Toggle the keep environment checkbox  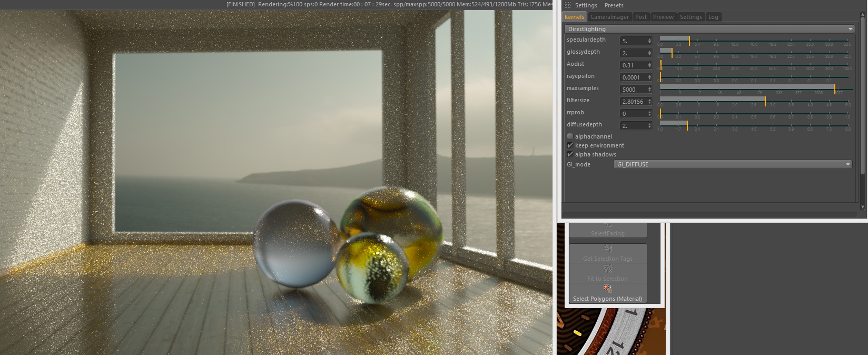pyautogui.click(x=570, y=145)
